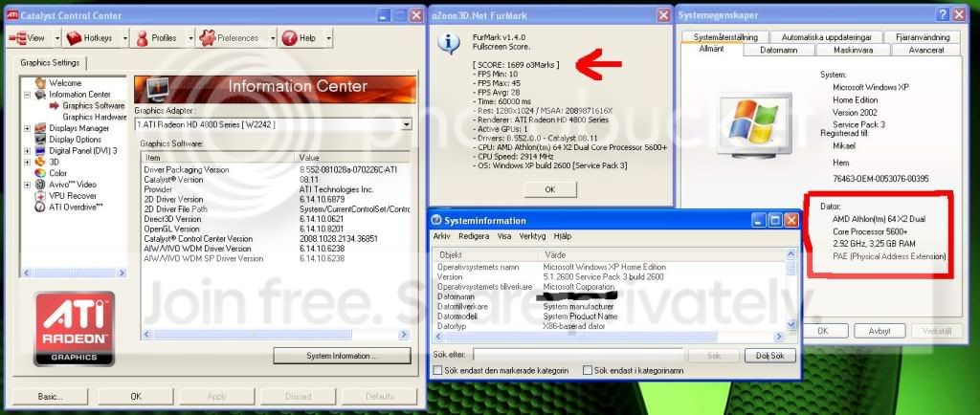Image resolution: width=980 pixels, height=415 pixels.
Task: Click OK in Catalyst Control Center
Action: click(x=136, y=396)
